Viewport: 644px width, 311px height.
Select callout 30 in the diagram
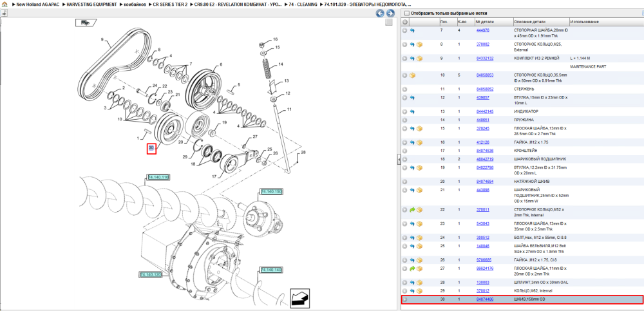(x=151, y=147)
